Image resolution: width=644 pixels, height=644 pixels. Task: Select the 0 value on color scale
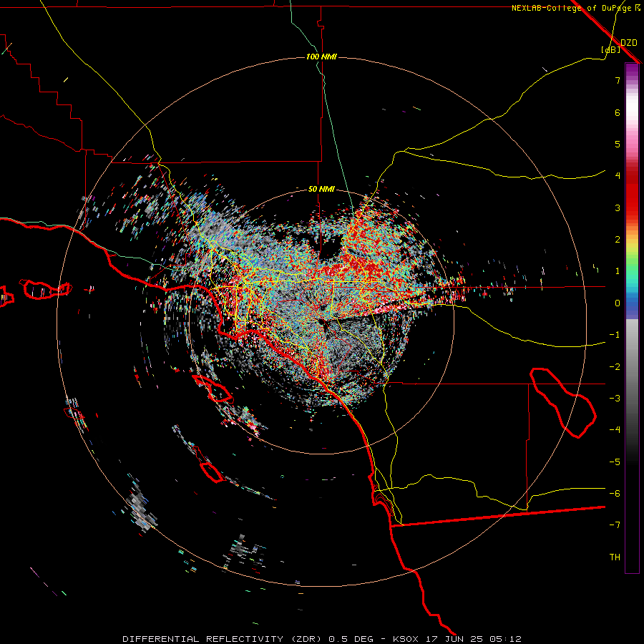pyautogui.click(x=618, y=303)
